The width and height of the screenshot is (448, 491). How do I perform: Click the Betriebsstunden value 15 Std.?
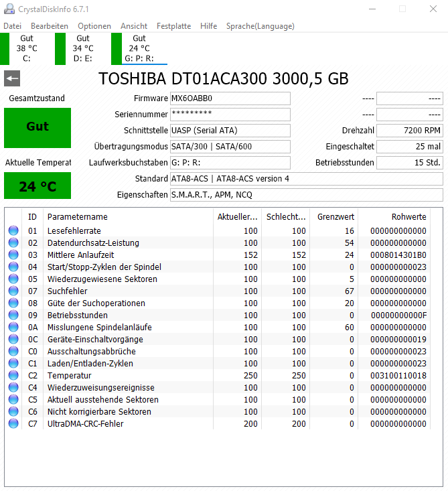tap(410, 163)
